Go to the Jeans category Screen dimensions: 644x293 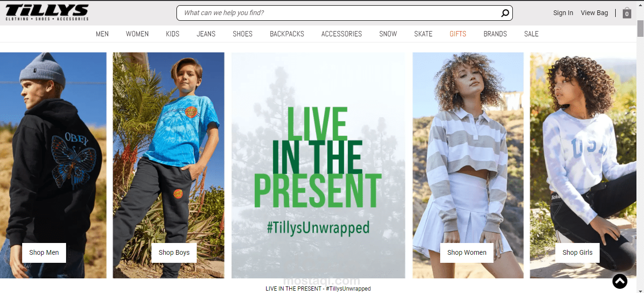206,34
